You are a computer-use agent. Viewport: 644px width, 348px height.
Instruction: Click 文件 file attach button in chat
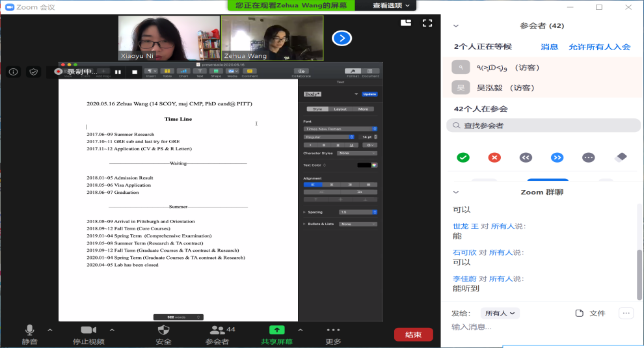click(591, 313)
